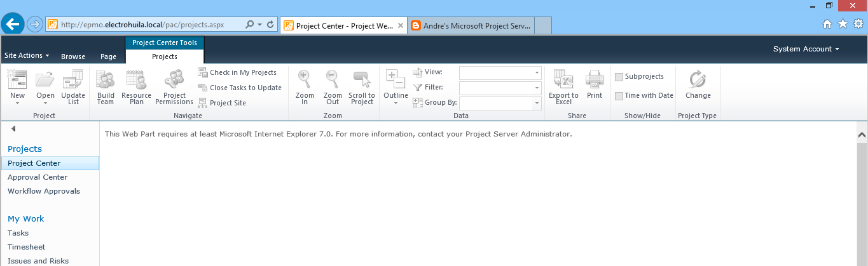Click the Change project type icon
The image size is (868, 266).
pos(698,81)
